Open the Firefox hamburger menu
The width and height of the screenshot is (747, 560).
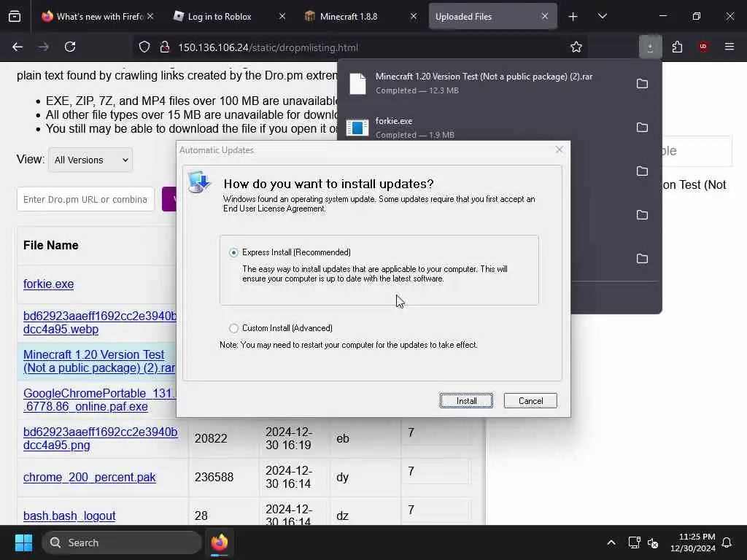click(x=729, y=47)
